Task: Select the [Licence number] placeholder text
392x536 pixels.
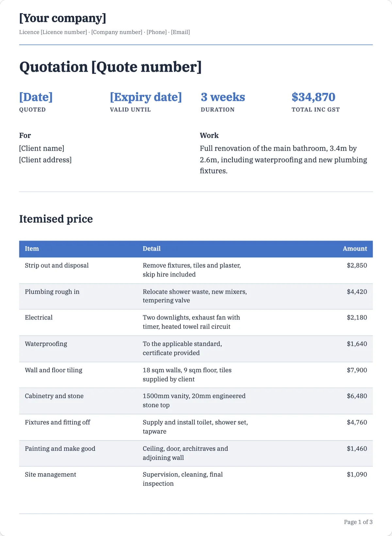Action: click(64, 32)
